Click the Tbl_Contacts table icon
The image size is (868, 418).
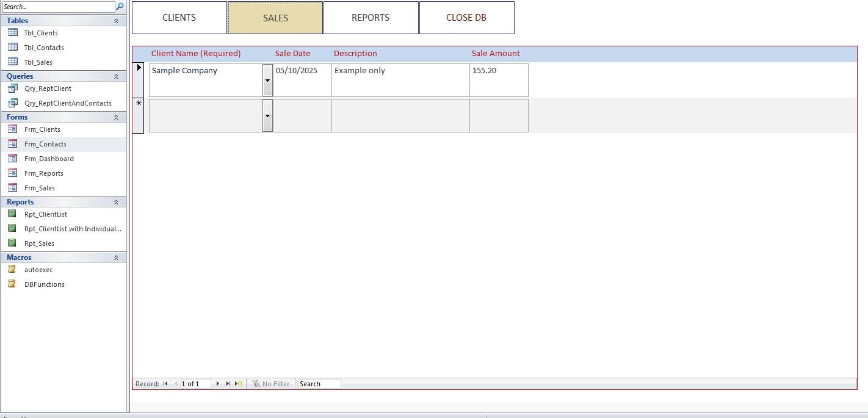tap(12, 48)
